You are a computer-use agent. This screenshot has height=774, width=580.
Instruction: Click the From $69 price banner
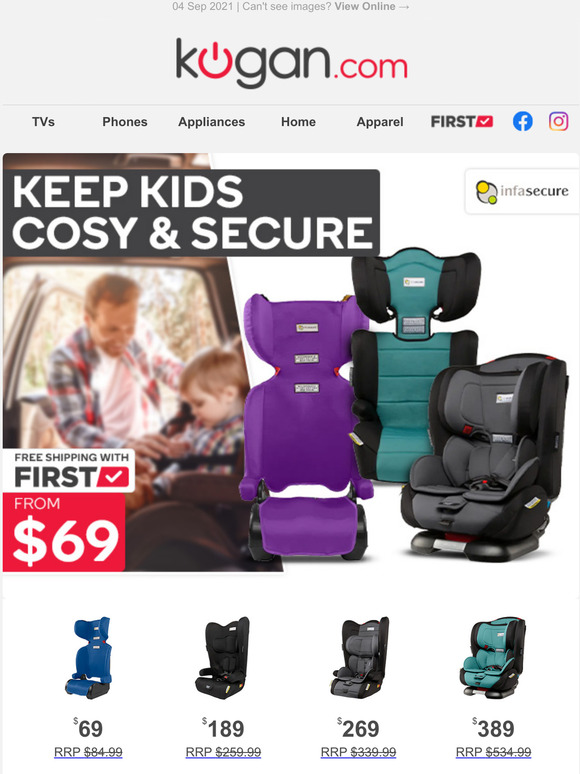click(x=64, y=532)
